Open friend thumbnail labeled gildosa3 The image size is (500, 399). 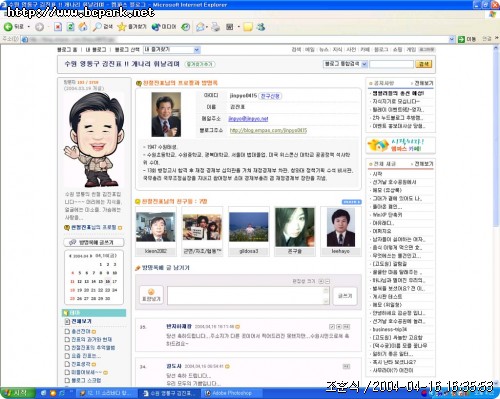(249, 232)
